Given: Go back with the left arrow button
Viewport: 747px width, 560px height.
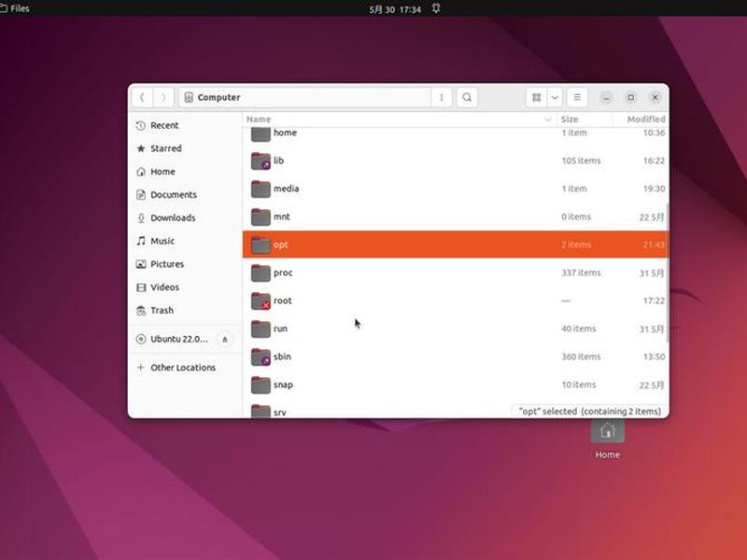Looking at the screenshot, I should pyautogui.click(x=142, y=98).
